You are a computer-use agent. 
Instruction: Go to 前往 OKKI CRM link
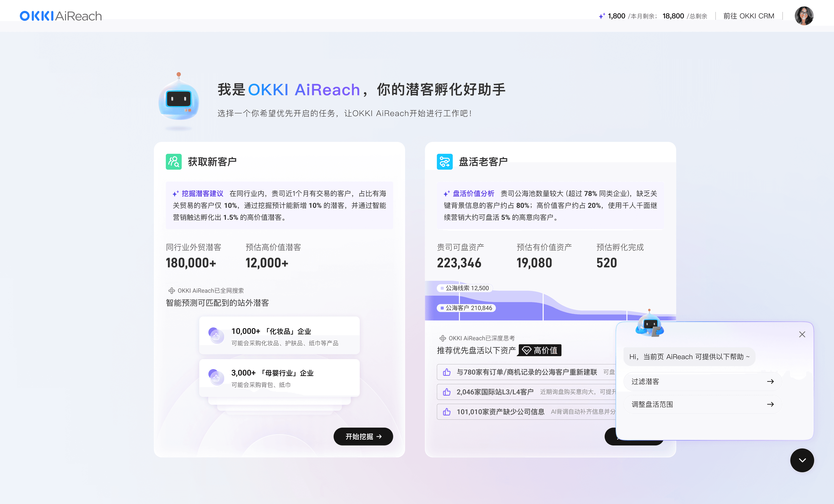748,16
